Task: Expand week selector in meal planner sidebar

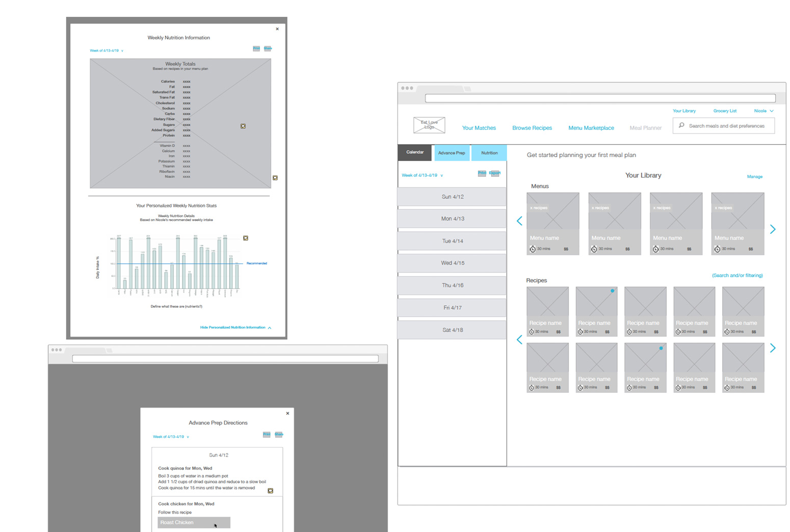Action: [x=422, y=175]
